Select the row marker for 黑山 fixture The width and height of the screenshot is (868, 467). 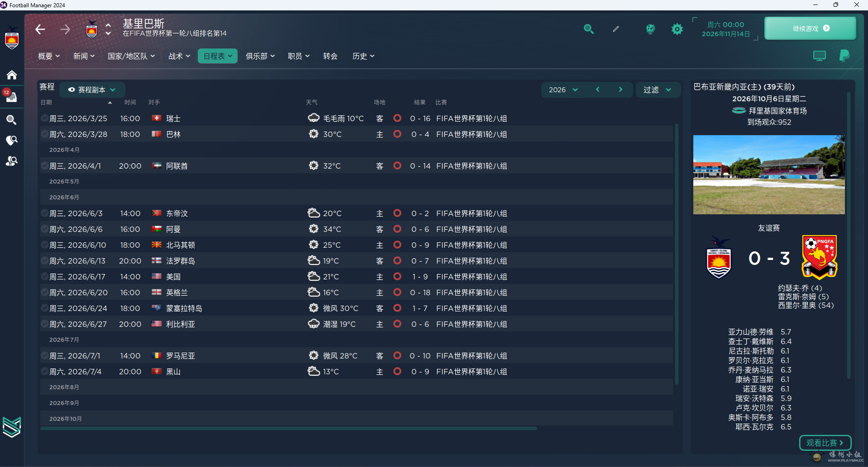[x=44, y=371]
